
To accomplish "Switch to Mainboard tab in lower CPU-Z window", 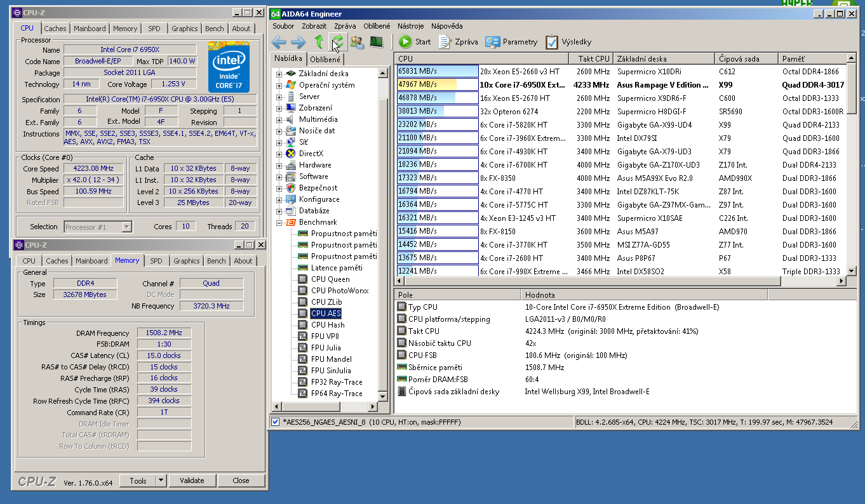I will click(x=91, y=261).
